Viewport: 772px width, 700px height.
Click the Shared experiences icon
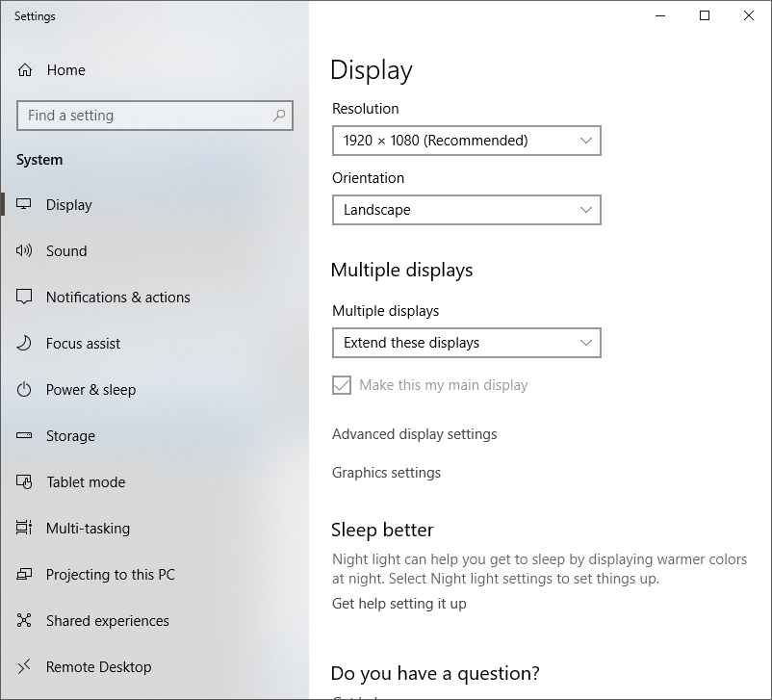(x=25, y=621)
